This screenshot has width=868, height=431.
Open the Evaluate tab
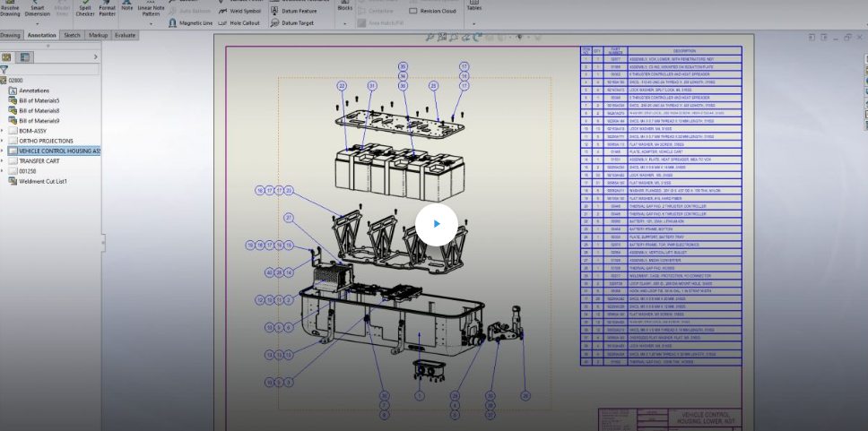(125, 35)
